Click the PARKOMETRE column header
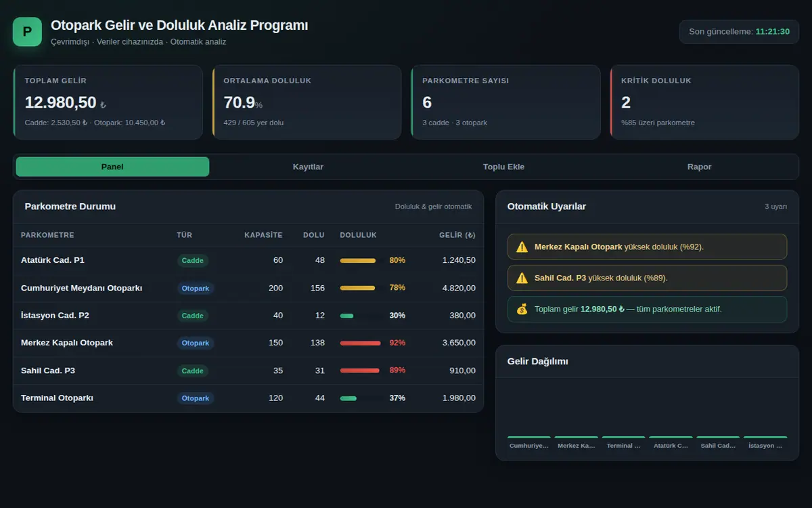This screenshot has height=508, width=812. [x=47, y=235]
